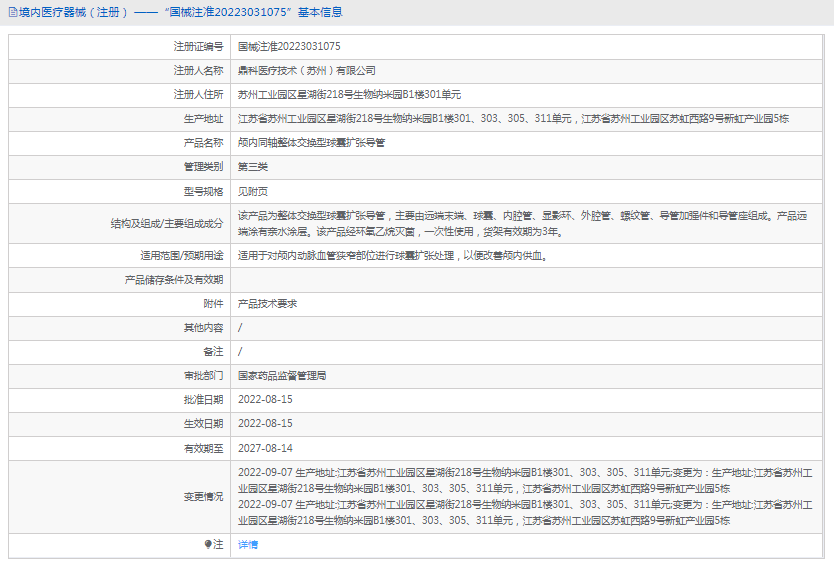The width and height of the screenshot is (834, 561).
Task: Click the document icon in page header
Action: pyautogui.click(x=13, y=12)
